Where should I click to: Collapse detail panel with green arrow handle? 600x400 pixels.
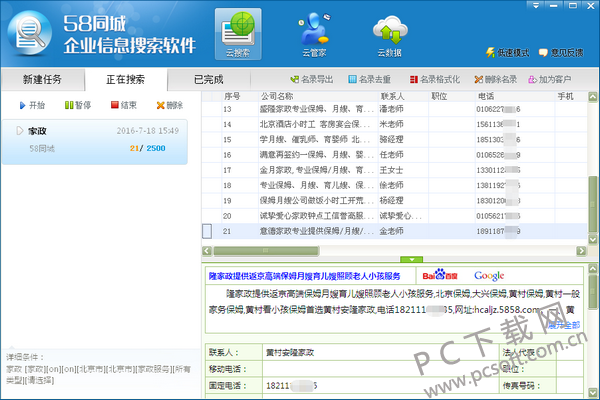(411, 260)
